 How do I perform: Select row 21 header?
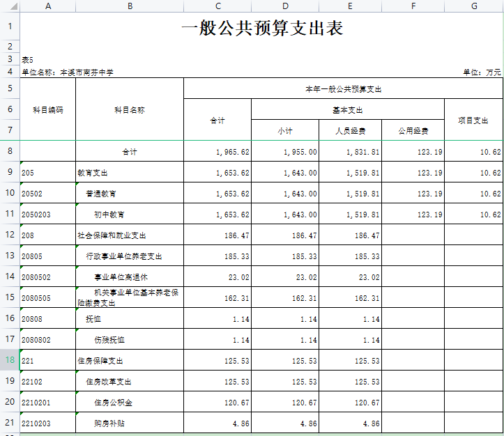(x=10, y=422)
